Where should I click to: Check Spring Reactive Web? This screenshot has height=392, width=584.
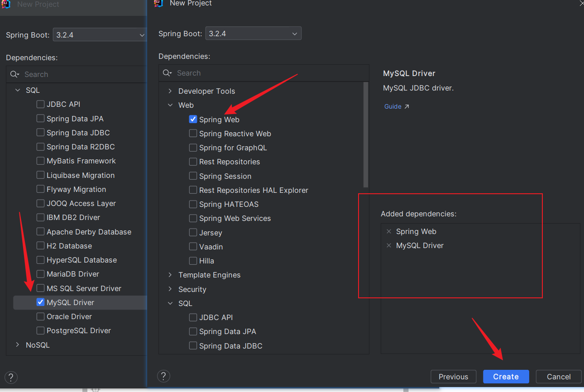point(193,134)
